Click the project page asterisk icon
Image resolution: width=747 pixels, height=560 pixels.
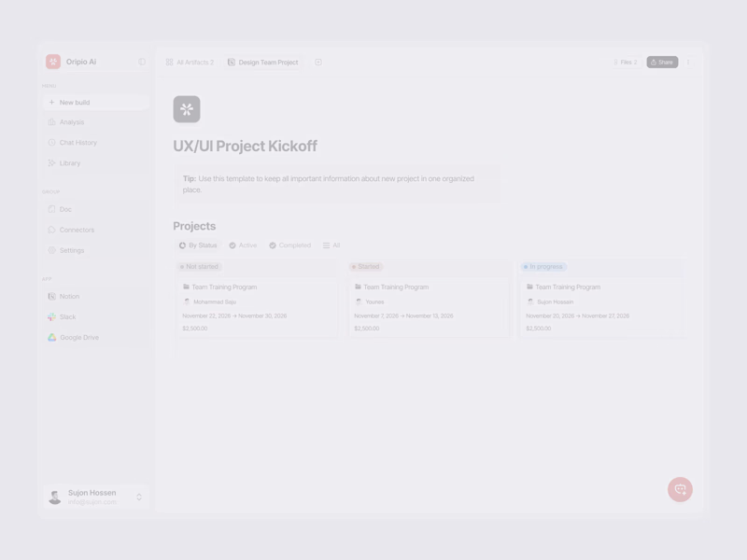tap(187, 109)
